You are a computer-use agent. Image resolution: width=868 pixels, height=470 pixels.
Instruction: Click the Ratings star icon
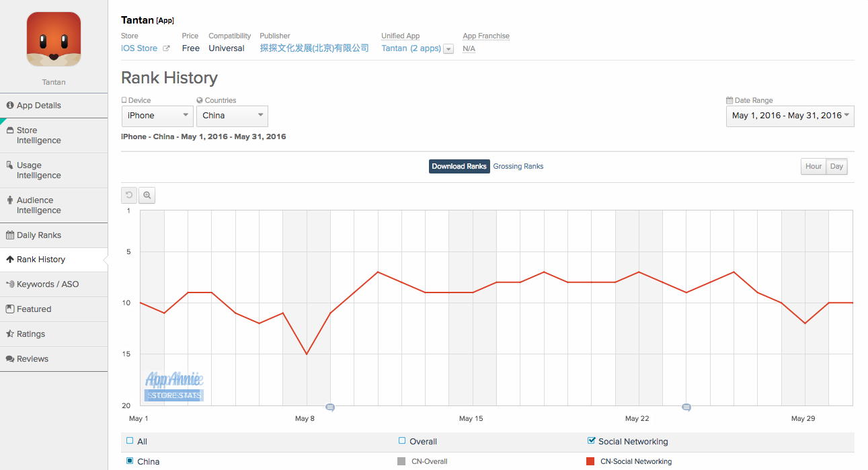point(10,334)
